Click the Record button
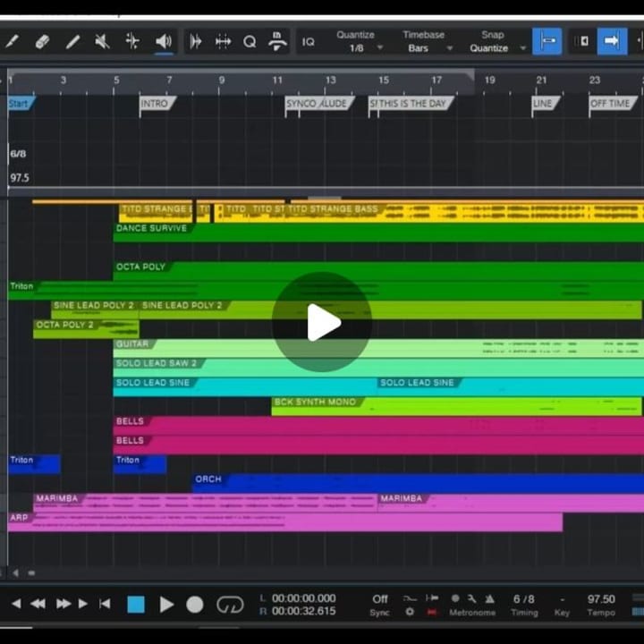 pos(195,605)
